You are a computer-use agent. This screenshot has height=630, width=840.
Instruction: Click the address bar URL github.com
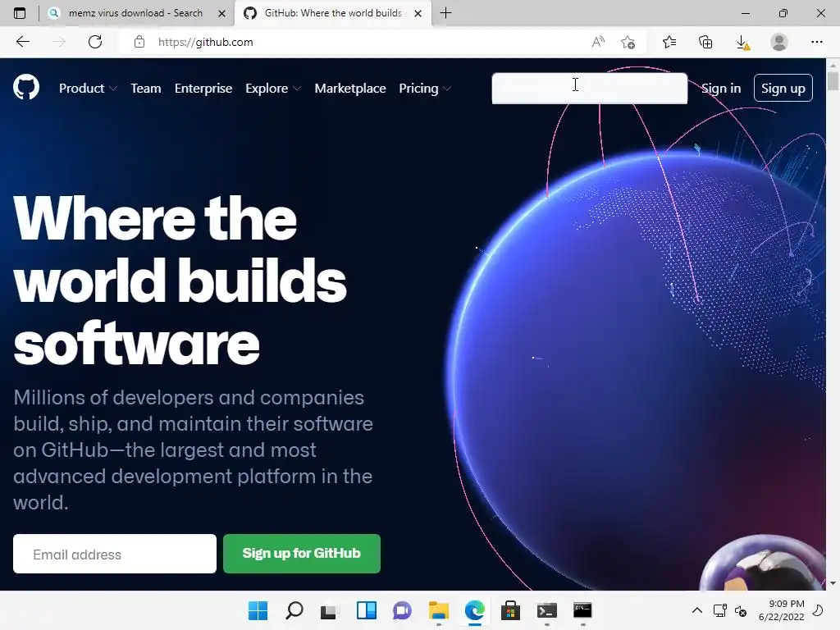point(205,43)
